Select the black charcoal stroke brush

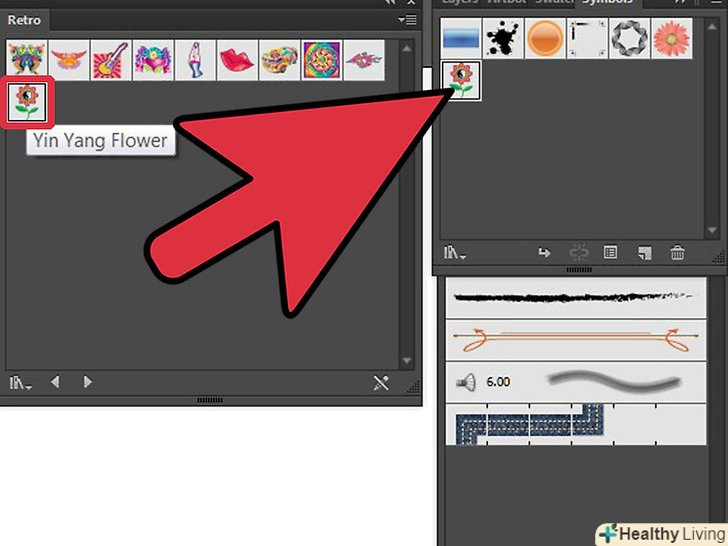coord(576,298)
